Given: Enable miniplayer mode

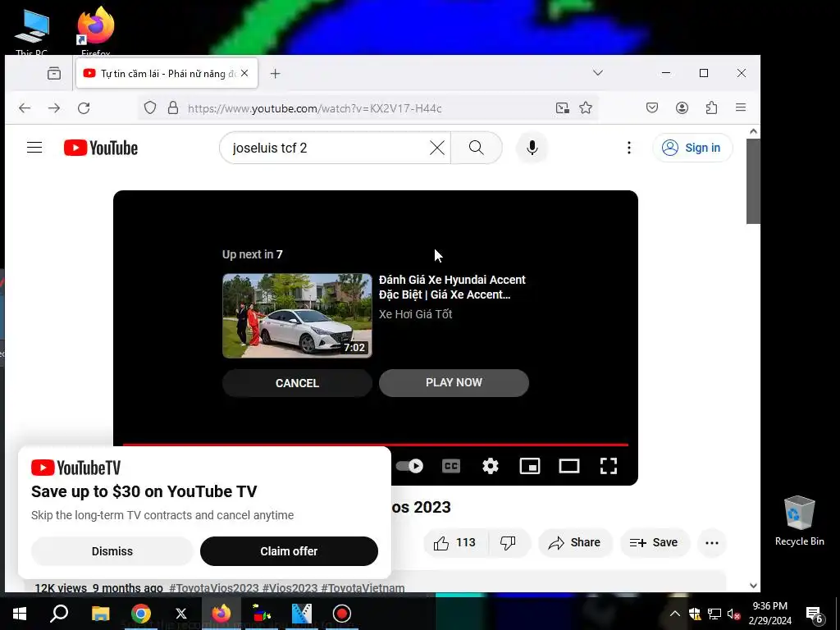Looking at the screenshot, I should click(x=530, y=466).
